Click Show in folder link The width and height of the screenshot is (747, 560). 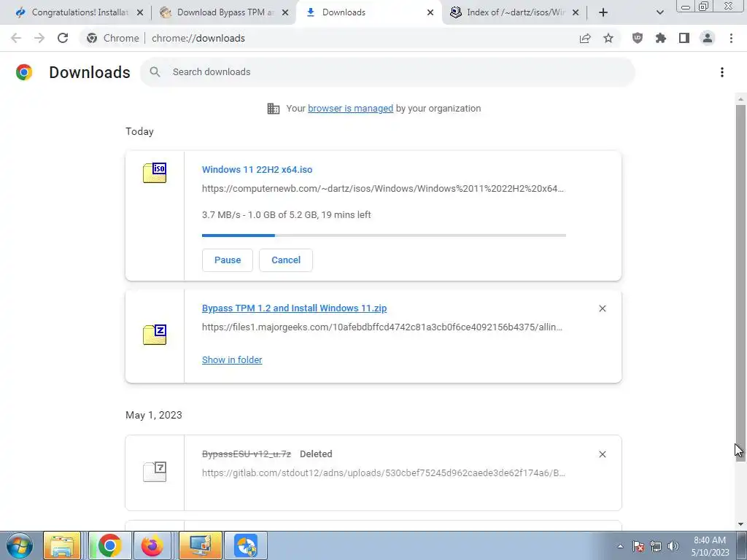[x=232, y=360]
